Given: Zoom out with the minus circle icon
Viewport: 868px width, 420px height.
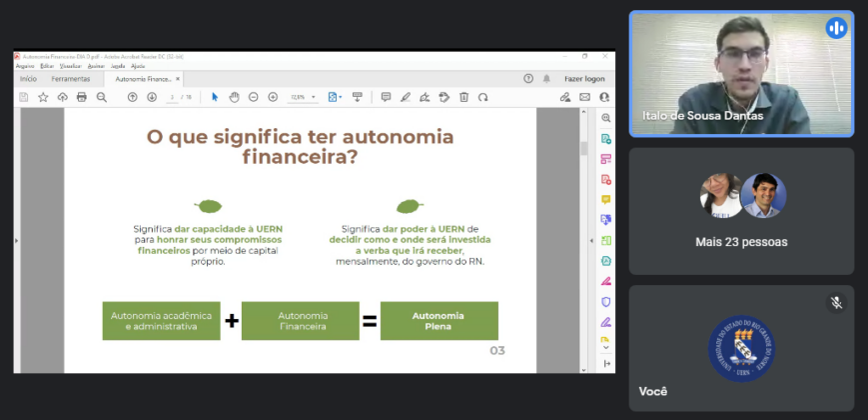Looking at the screenshot, I should click(254, 97).
